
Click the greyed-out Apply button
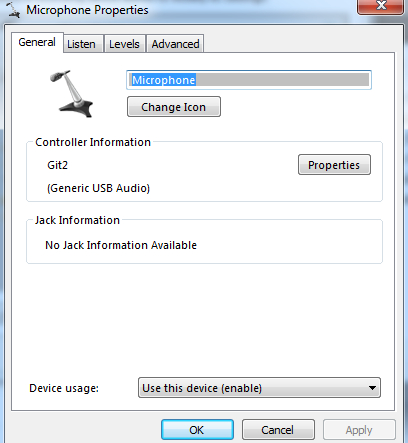tap(359, 430)
